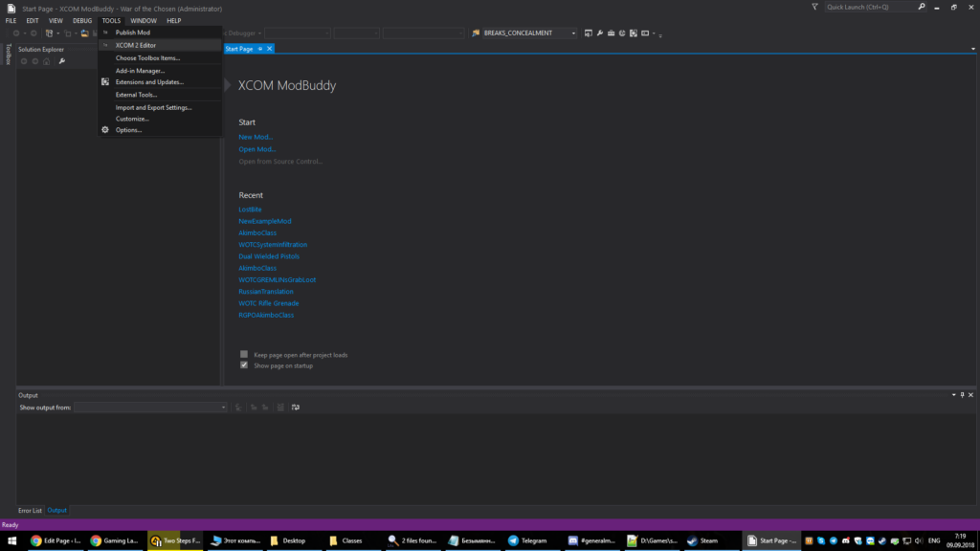Uncheck Show page on startup
This screenshot has width=980, height=551.
tap(244, 364)
